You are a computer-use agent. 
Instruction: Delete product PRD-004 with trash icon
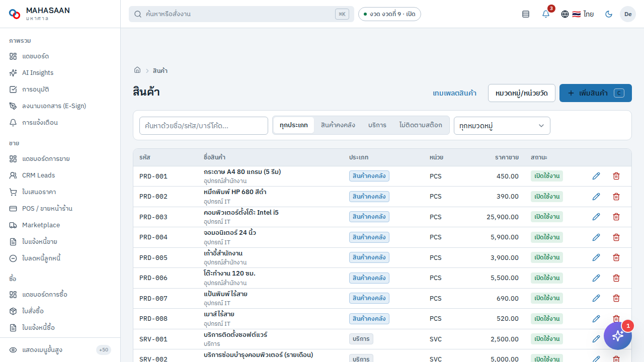click(x=616, y=237)
